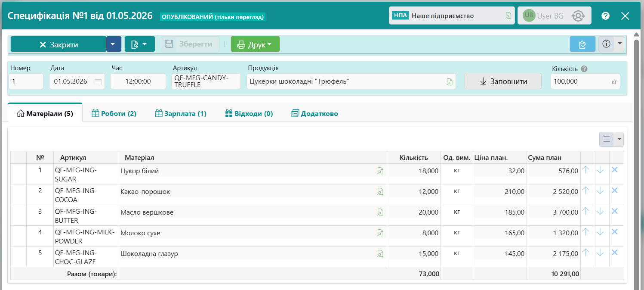Open the document actions dropdown button
The height and width of the screenshot is (290, 644).
tap(140, 44)
